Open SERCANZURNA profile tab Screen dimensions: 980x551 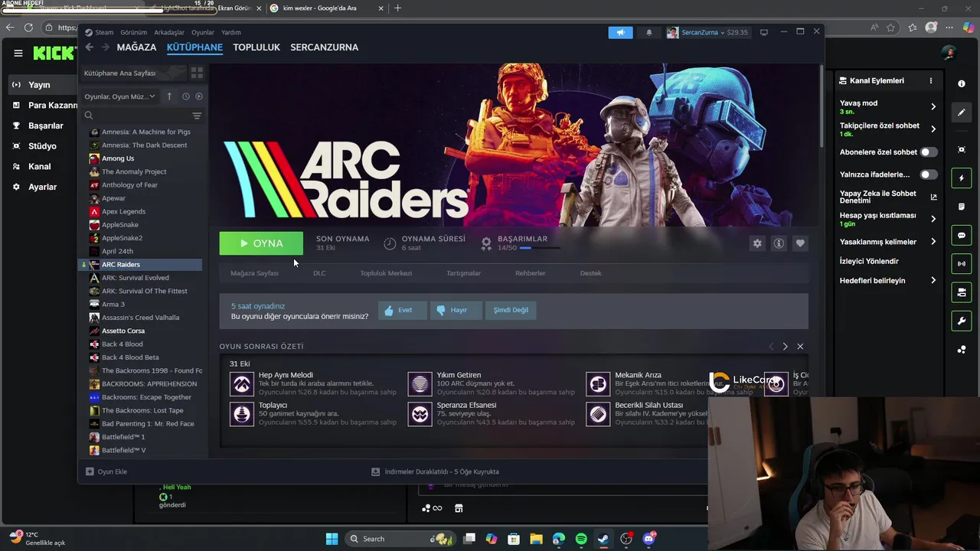click(x=324, y=47)
